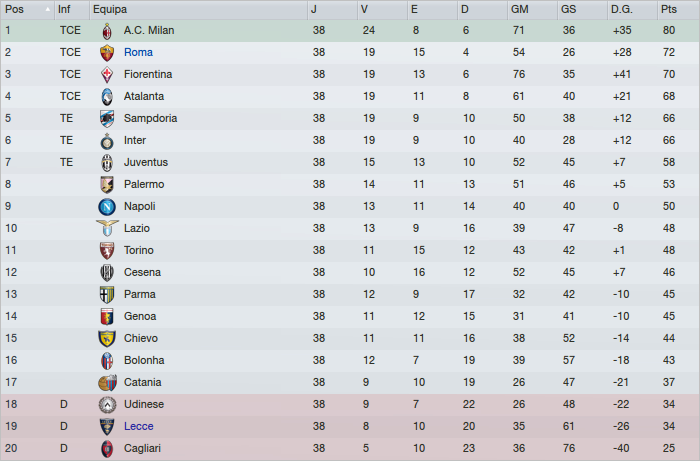Click the Inter club crest

107,140
